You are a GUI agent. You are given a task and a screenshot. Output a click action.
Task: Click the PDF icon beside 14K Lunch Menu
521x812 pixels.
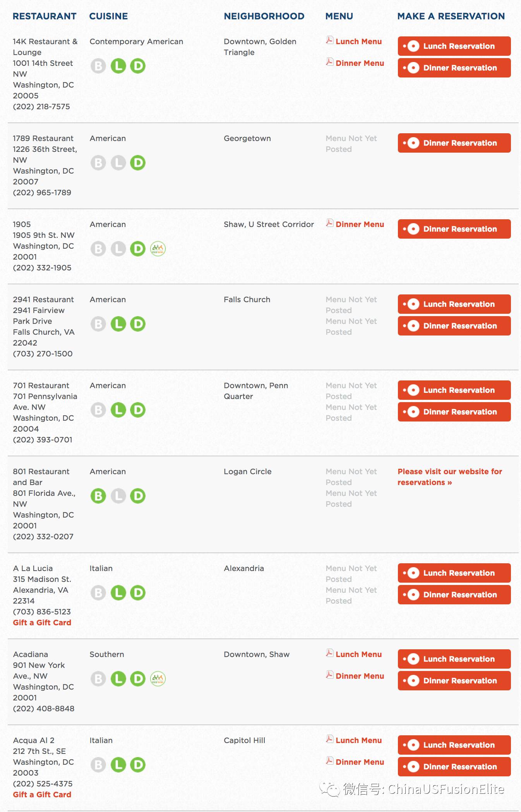click(x=330, y=40)
